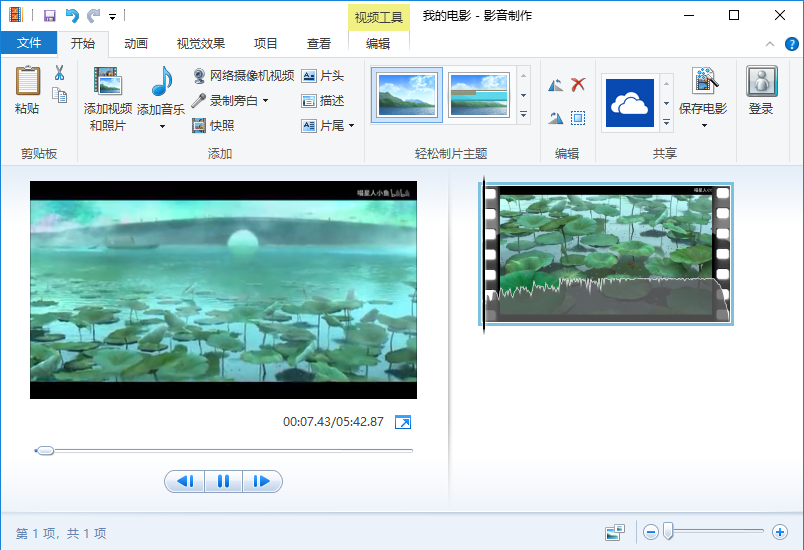The image size is (804, 550).
Task: Select the lotus video clip in storyboard
Action: 606,254
